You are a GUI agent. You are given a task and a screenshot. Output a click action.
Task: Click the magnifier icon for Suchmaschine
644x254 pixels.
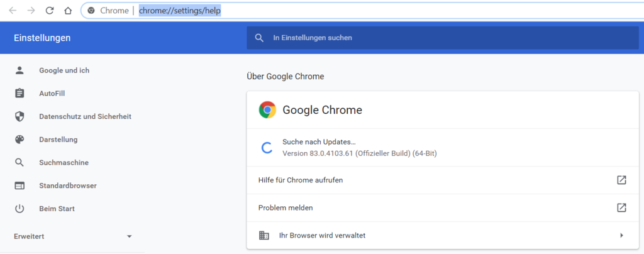(19, 162)
